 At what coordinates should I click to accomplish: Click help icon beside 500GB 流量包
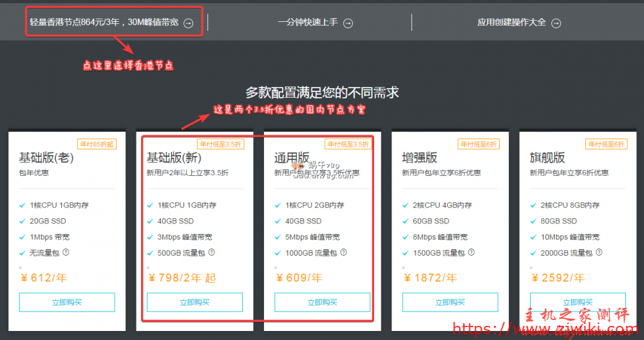click(211, 252)
